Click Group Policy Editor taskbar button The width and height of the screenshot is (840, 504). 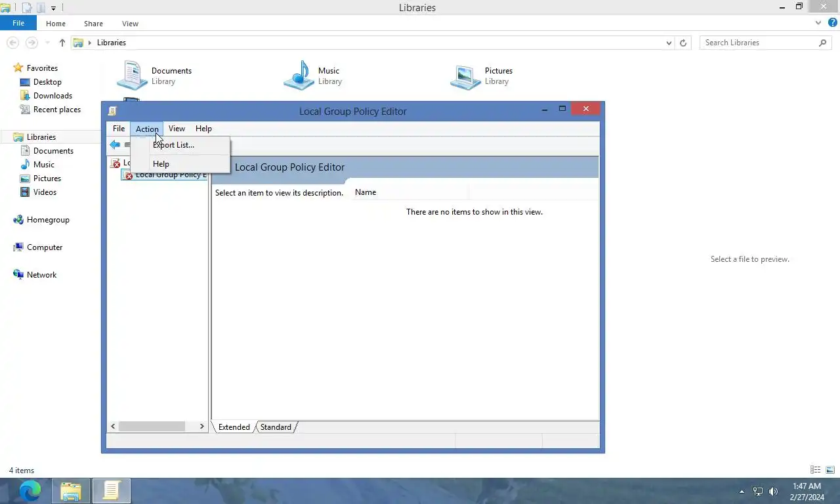pos(112,490)
